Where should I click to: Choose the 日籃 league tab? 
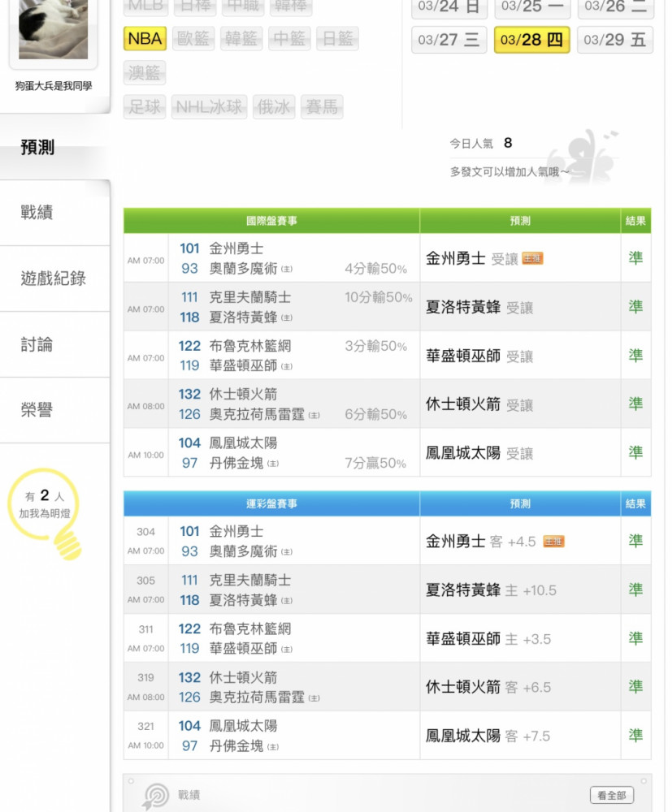[x=337, y=39]
